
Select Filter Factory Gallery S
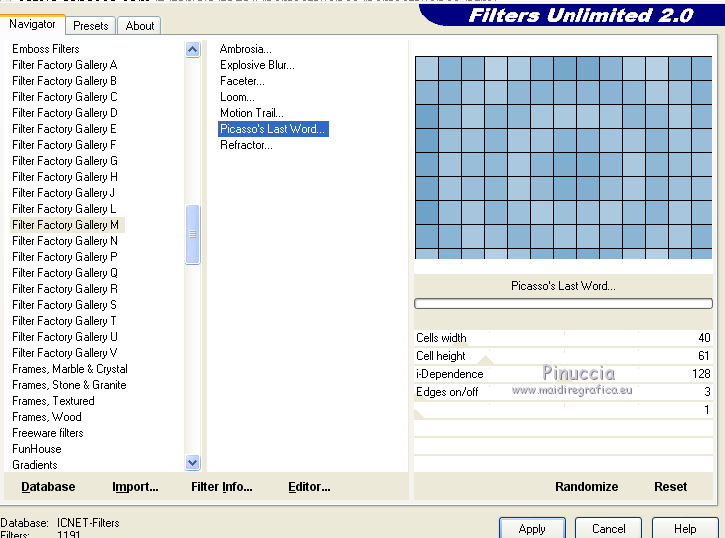pos(64,305)
